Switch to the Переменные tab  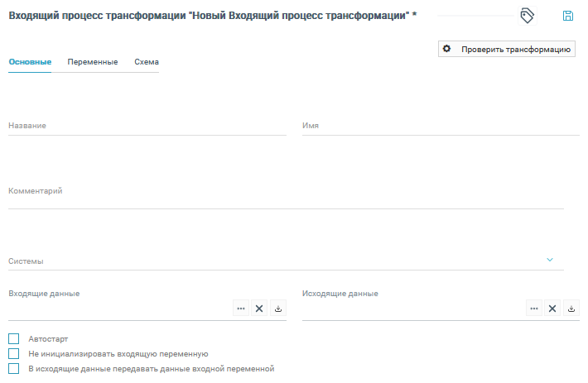pyautogui.click(x=93, y=62)
